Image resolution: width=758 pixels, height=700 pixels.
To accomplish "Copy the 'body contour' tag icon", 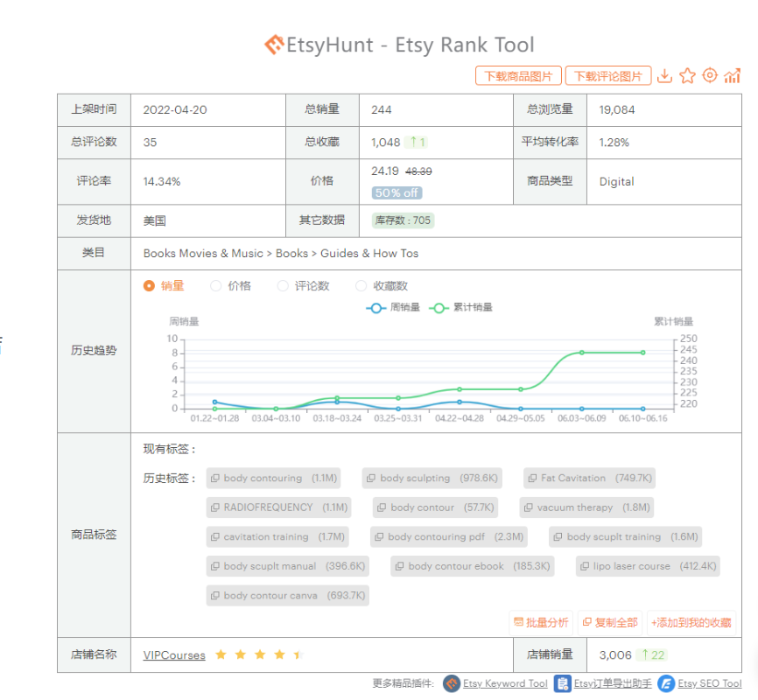I will coord(382,507).
